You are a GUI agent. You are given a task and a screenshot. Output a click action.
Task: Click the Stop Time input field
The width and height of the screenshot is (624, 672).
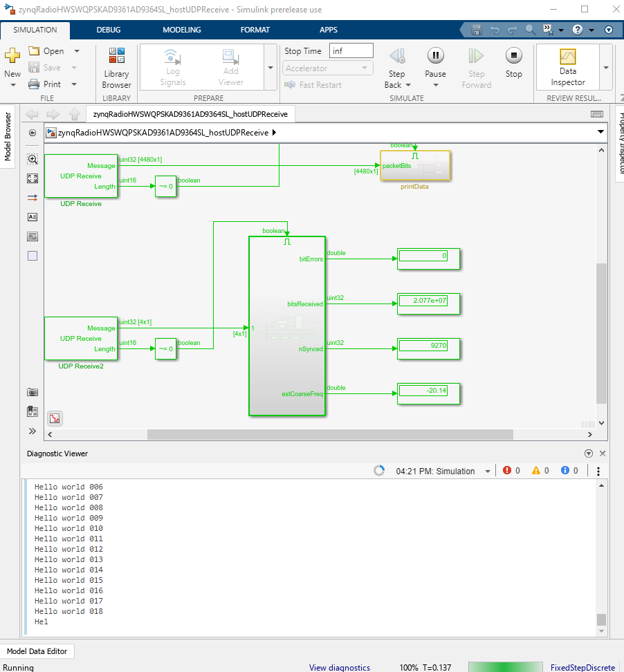pyautogui.click(x=351, y=50)
